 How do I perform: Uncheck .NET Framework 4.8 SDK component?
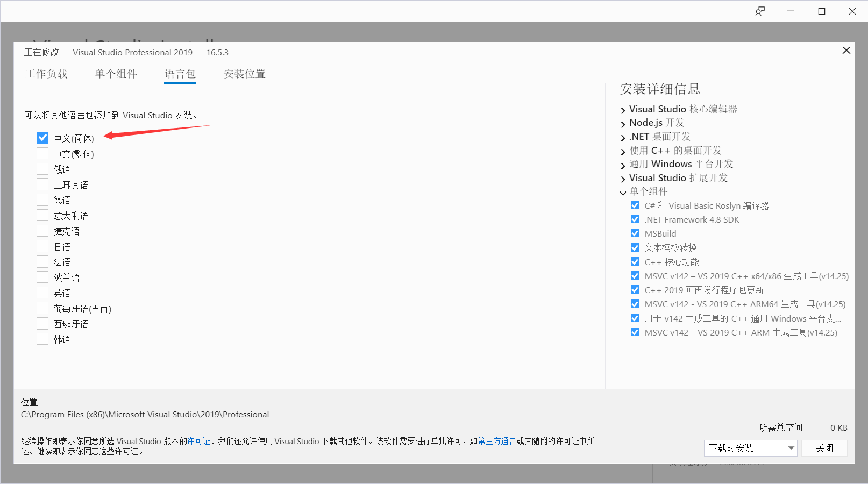tap(635, 219)
